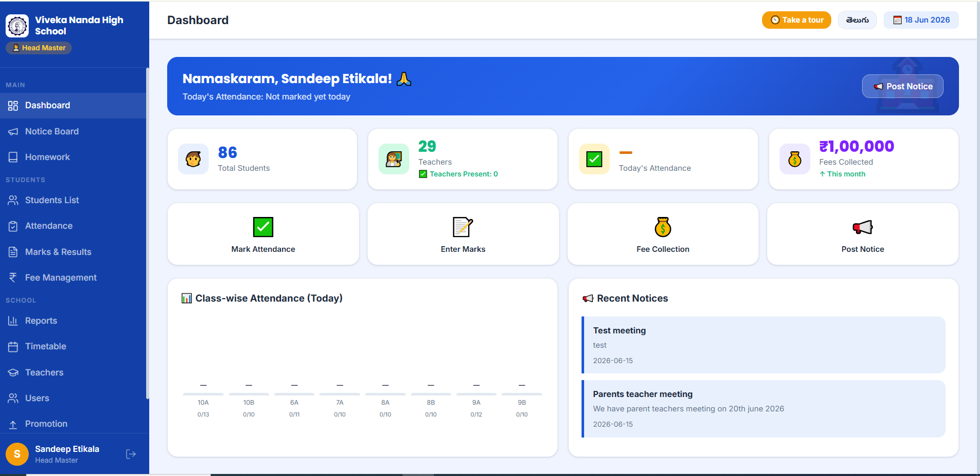The width and height of the screenshot is (980, 476).
Task: Navigate to Marks & Results
Action: tap(73, 252)
